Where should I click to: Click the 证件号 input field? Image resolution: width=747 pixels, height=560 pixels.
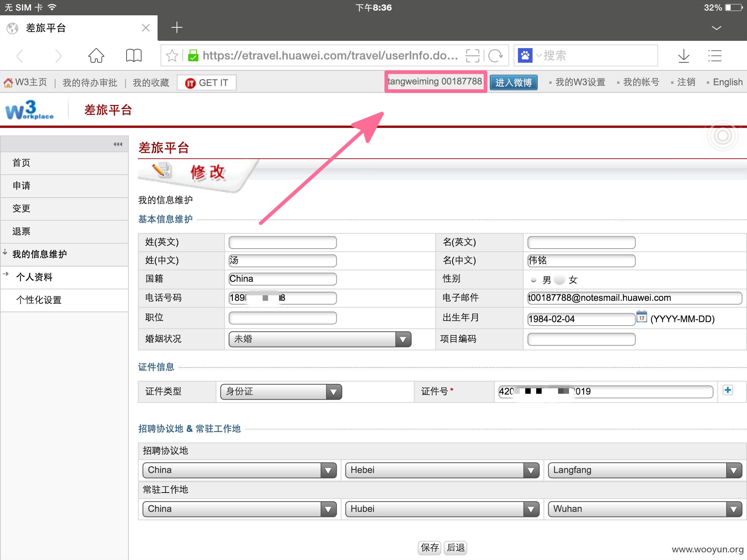[x=605, y=392]
